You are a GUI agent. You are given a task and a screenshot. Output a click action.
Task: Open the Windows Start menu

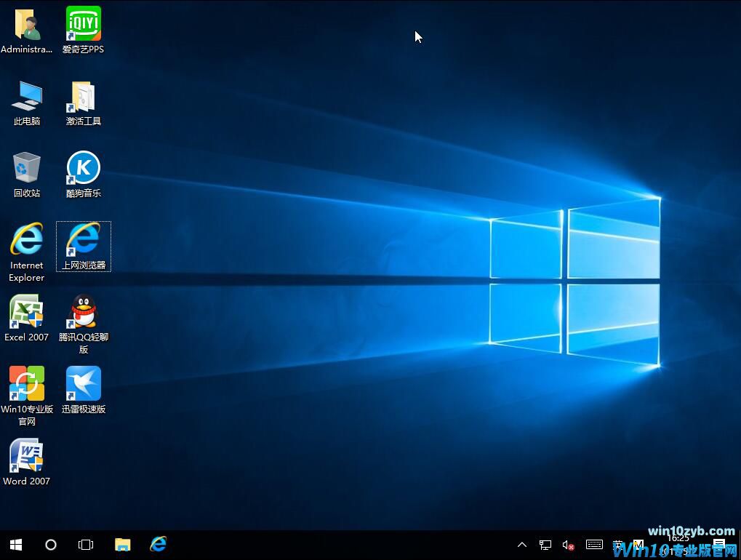16,545
